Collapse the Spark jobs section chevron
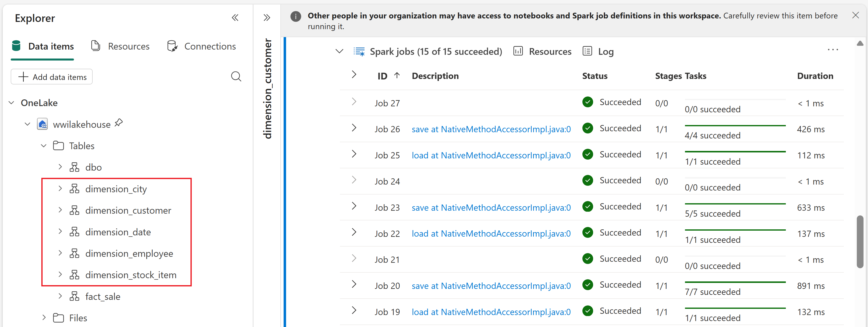This screenshot has width=868, height=327. [339, 51]
